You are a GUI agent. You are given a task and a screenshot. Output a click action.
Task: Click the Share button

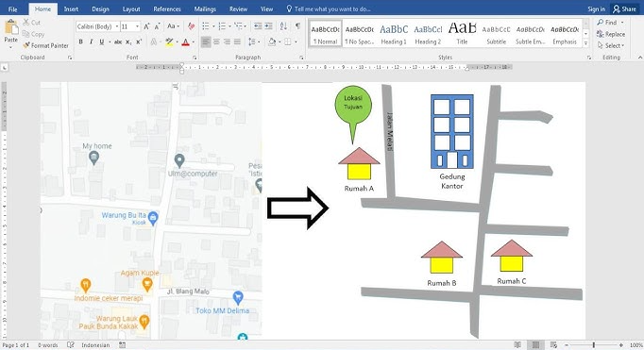coord(624,9)
